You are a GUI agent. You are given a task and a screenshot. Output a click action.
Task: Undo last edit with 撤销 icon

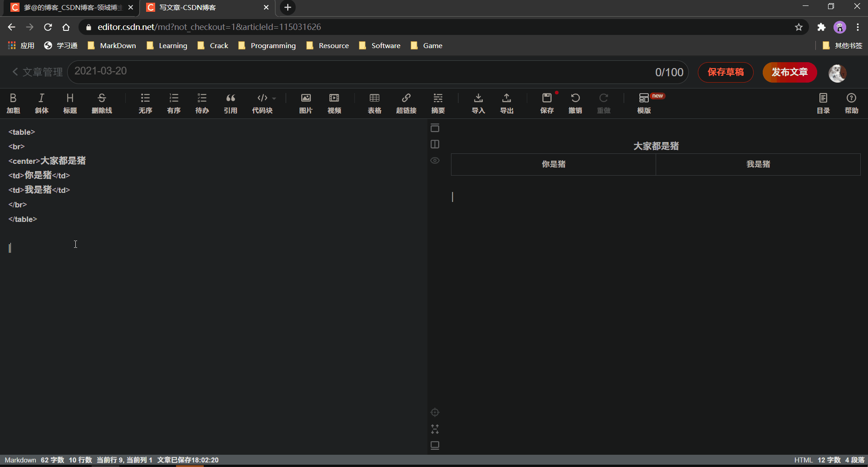pyautogui.click(x=575, y=103)
